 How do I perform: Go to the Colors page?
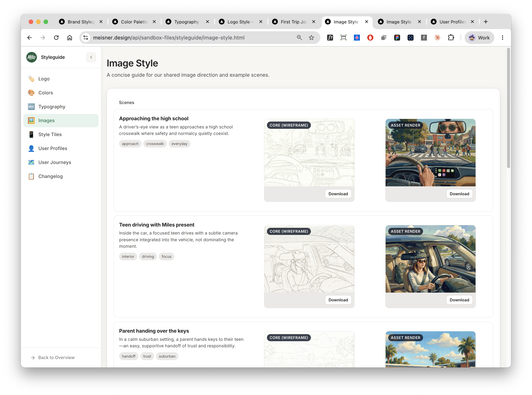tap(61, 93)
